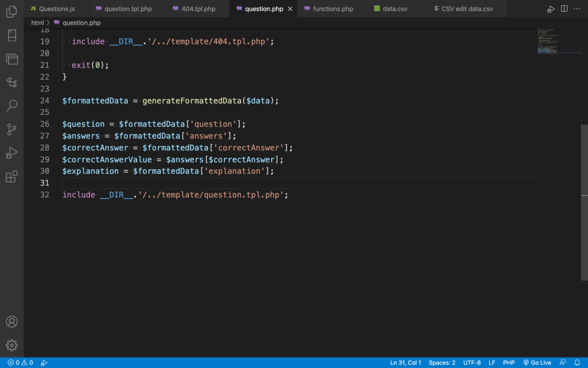The width and height of the screenshot is (588, 368).
Task: Show errors and warnings count
Action: (21, 363)
